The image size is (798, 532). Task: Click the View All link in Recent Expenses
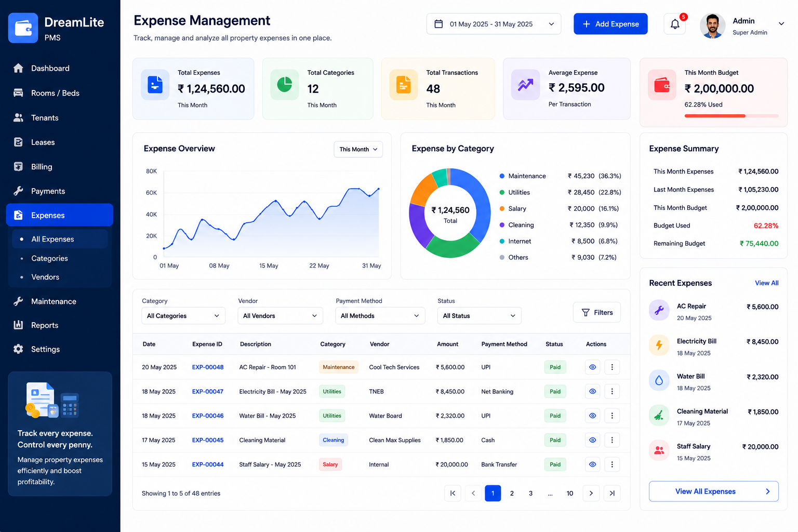point(766,283)
